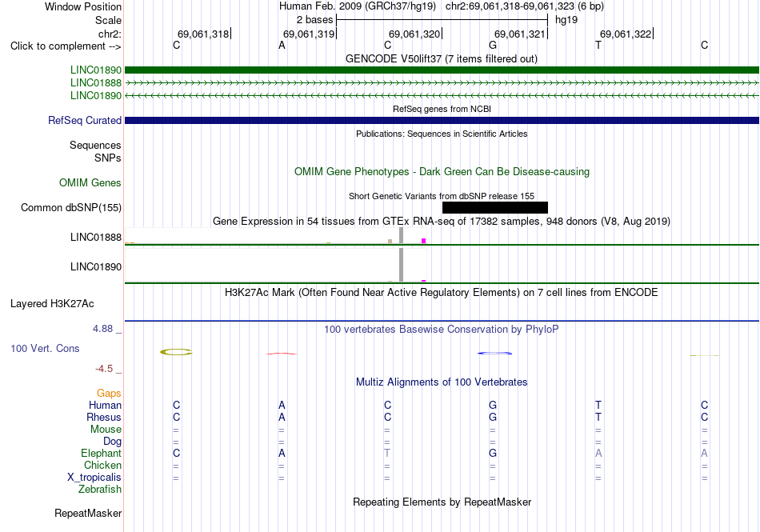Click the Human alignment row label
This screenshot has width=760, height=532.
[x=105, y=405]
